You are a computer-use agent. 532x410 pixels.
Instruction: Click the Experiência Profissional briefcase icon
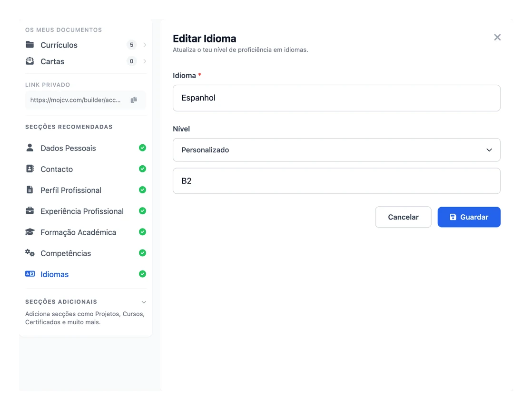[x=30, y=211]
